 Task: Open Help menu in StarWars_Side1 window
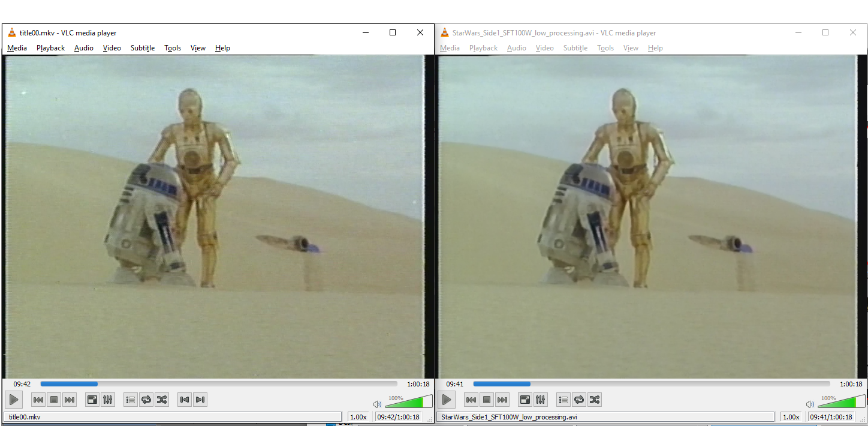point(655,48)
